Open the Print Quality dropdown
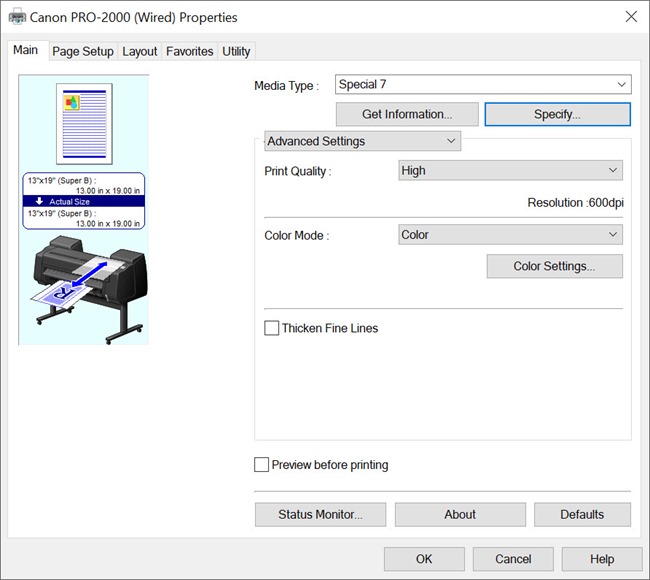The width and height of the screenshot is (650, 580). (x=510, y=170)
